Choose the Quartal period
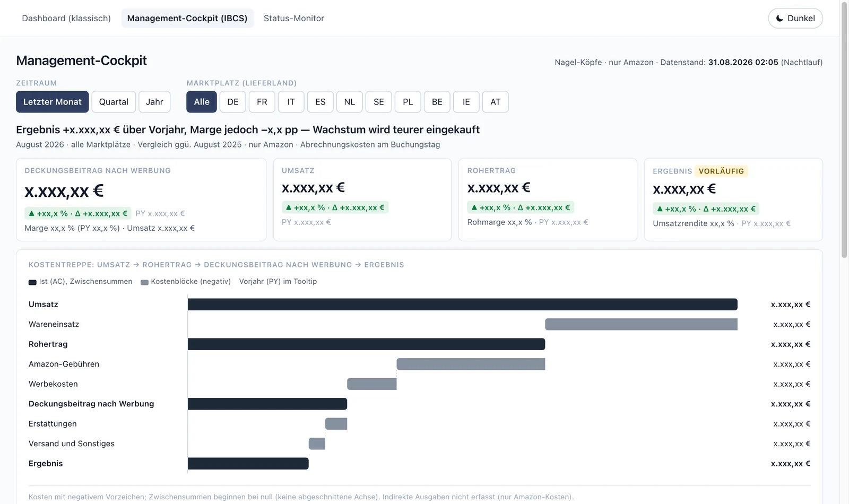Screen dimensions: 849x504 (x=114, y=102)
